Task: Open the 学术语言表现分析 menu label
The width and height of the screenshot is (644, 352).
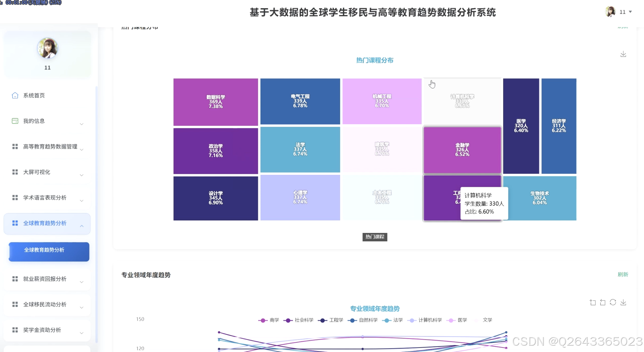Action: coord(45,198)
